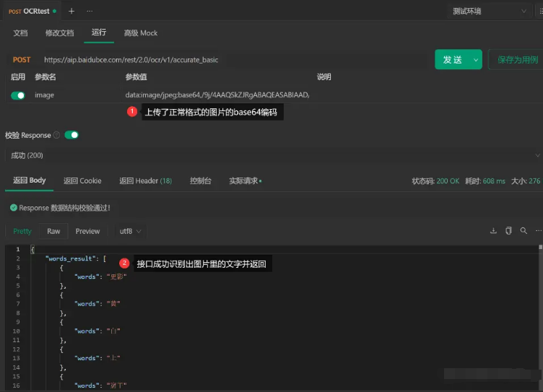This screenshot has height=392, width=543.
Task: Click the "words_result" key on line 2
Action: [x=69, y=258]
